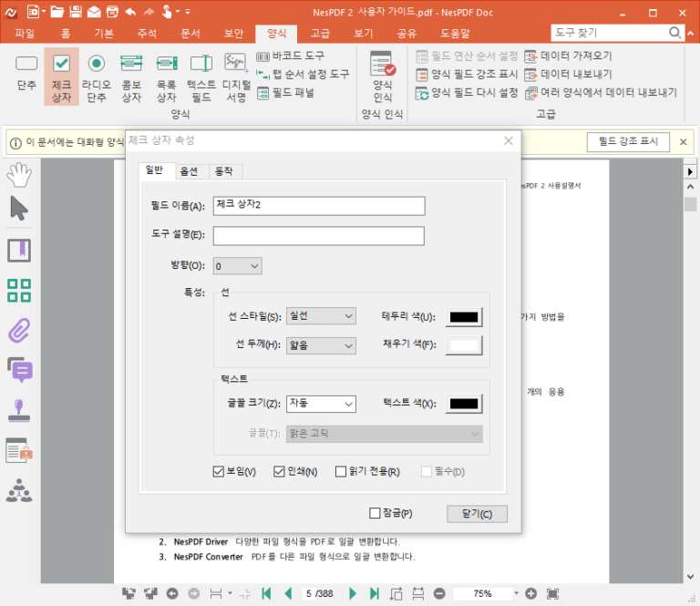Screen dimensions: 700x606
Task: Run 양식 인식 form recognition
Action: coord(383,77)
